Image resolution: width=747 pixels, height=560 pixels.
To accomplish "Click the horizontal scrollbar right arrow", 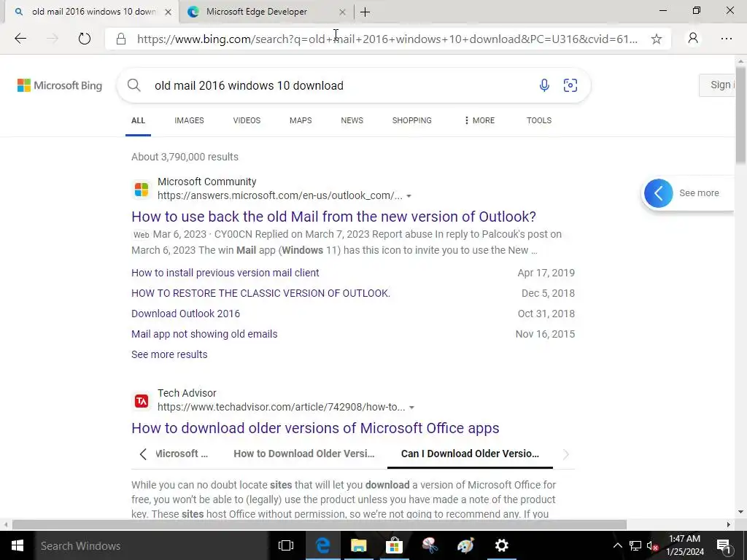I will 729,525.
